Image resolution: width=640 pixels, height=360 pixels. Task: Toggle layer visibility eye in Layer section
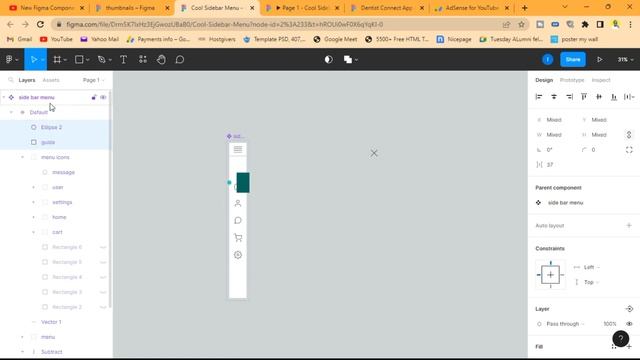click(x=629, y=324)
